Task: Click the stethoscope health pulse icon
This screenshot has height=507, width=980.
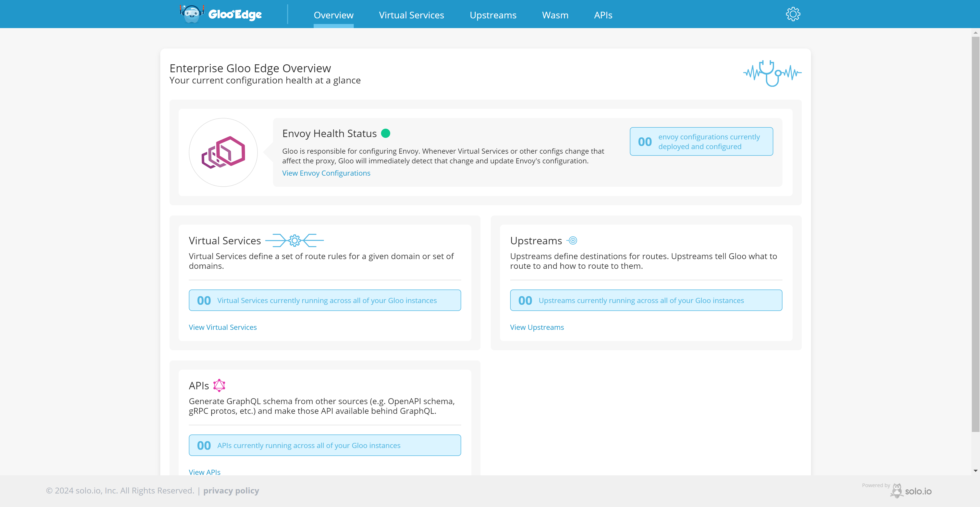Action: [772, 73]
